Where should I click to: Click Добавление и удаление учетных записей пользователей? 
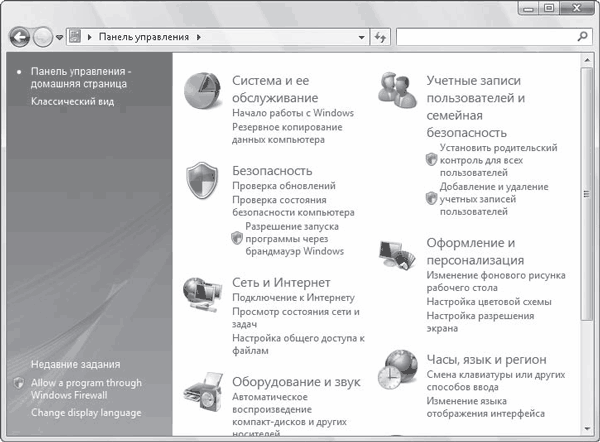pos(494,199)
